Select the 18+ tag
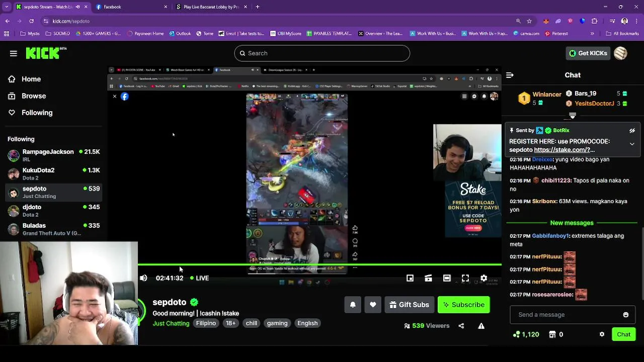This screenshot has height=362, width=644. [230, 323]
